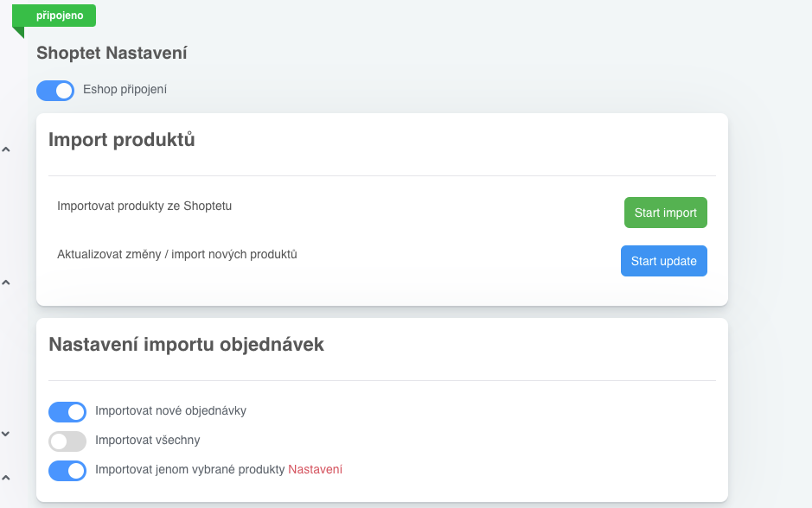Turn off Importovat jenom vybrané produkty switch
This screenshot has height=508, width=812.
[x=67, y=471]
